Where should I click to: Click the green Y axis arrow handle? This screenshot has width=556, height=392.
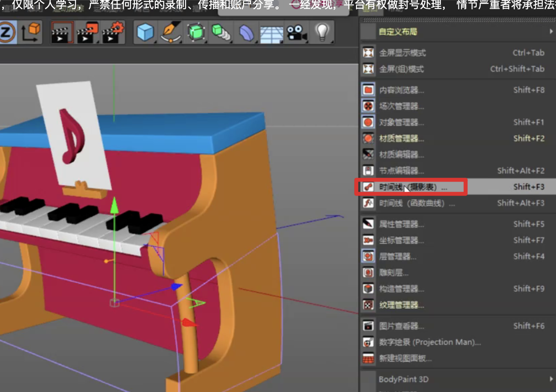(x=114, y=205)
